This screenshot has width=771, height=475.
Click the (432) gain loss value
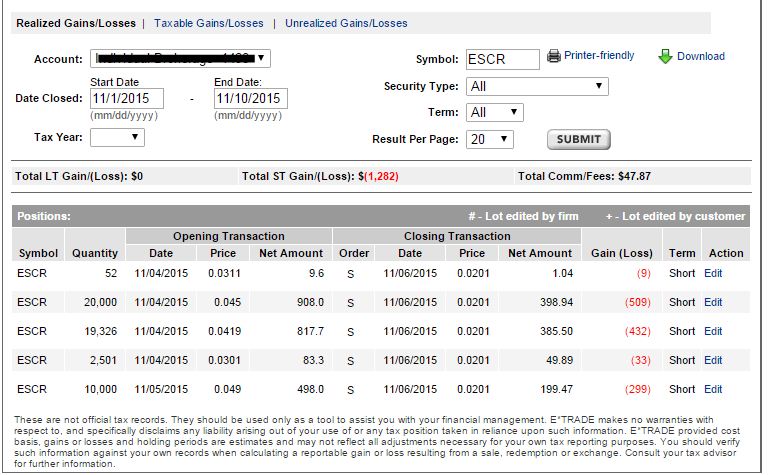pos(638,331)
